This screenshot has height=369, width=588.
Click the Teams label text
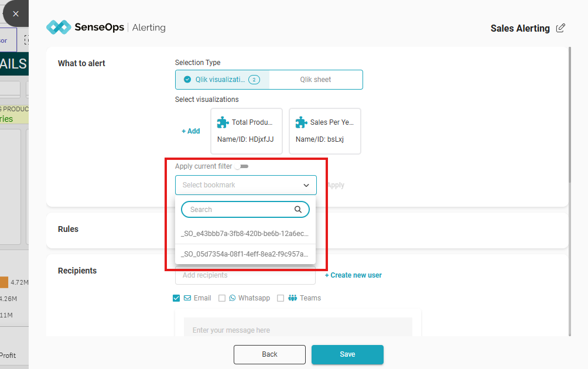(310, 298)
